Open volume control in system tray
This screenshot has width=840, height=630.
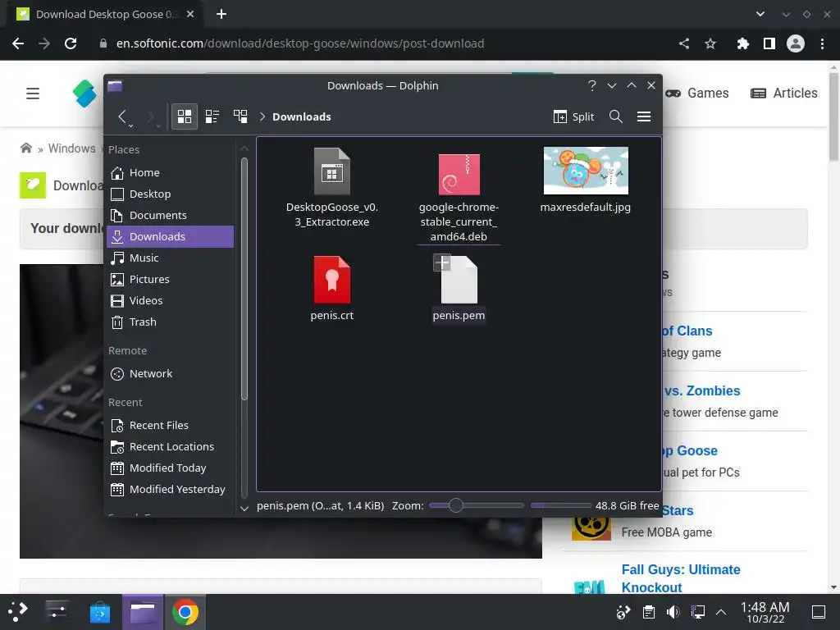pos(673,612)
